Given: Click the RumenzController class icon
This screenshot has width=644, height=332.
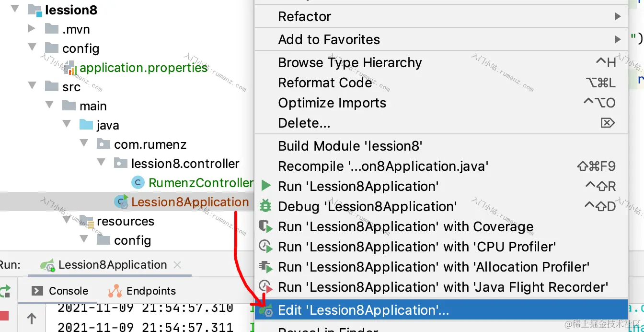Looking at the screenshot, I should click(138, 183).
